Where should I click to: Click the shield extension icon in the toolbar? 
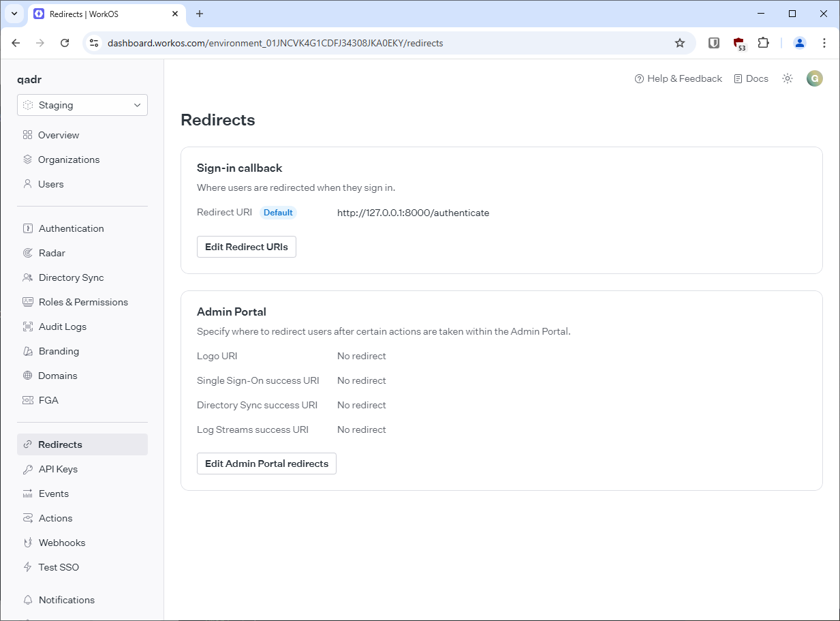tap(713, 42)
